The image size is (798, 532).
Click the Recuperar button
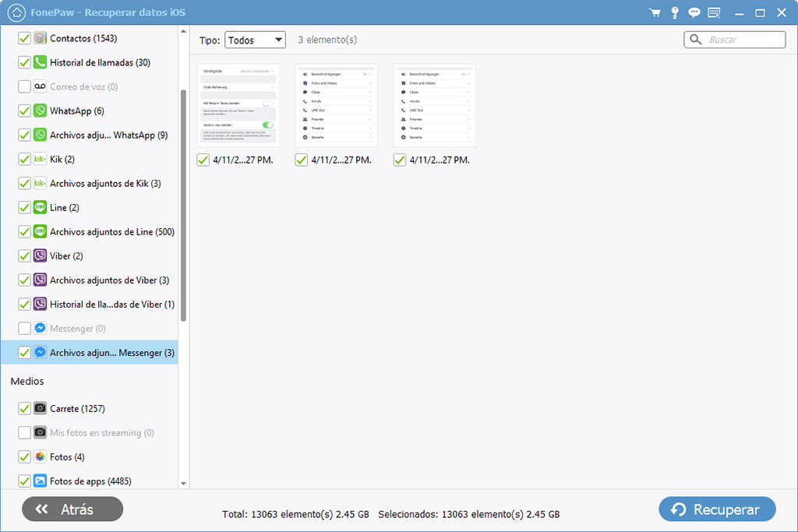click(717, 509)
